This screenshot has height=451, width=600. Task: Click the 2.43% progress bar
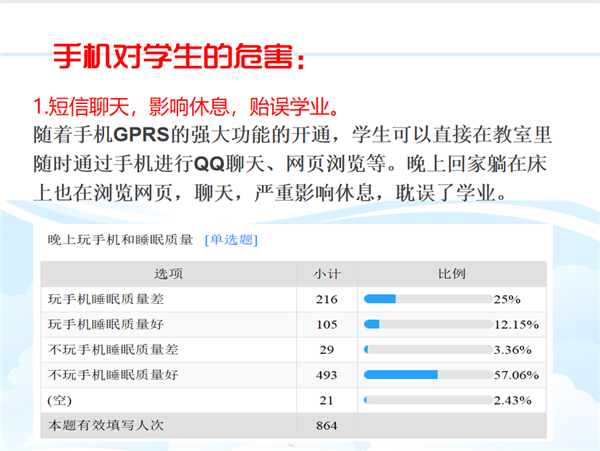tap(428, 400)
